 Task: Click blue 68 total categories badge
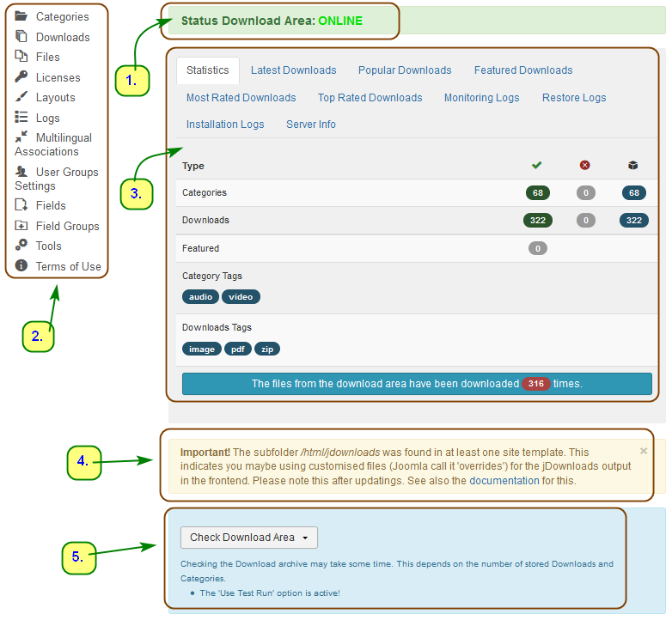(x=634, y=192)
